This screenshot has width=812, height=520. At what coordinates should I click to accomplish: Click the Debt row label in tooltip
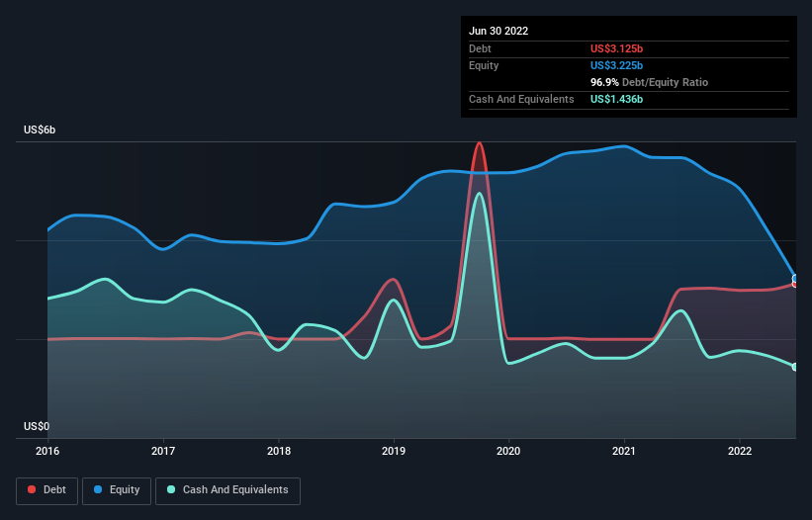click(480, 48)
